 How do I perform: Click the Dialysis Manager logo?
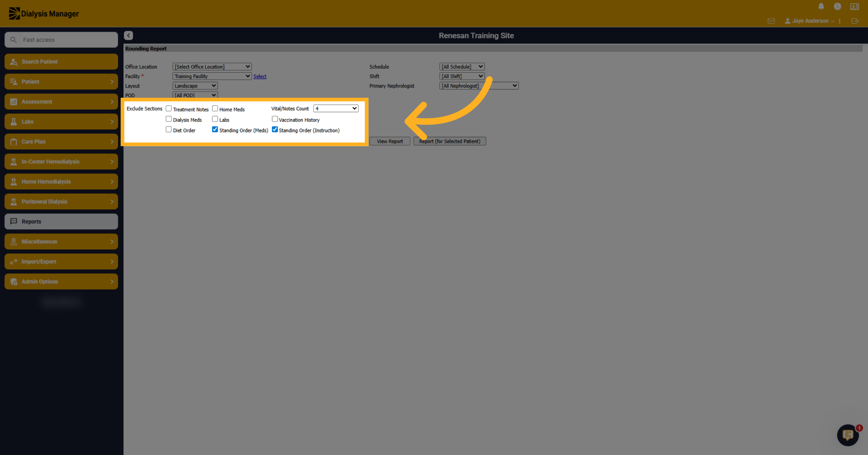pyautogui.click(x=44, y=14)
